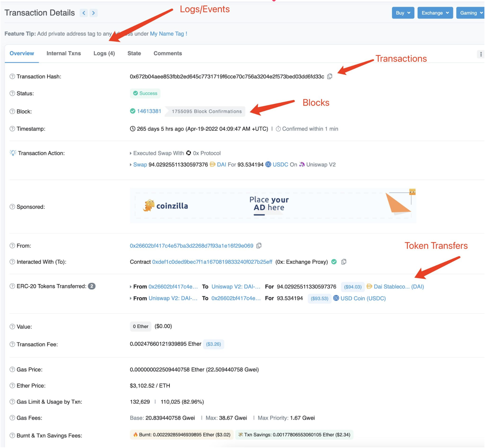Click the coinzilla sponsored ad banner
Image resolution: width=494 pixels, height=448 pixels.
[273, 206]
